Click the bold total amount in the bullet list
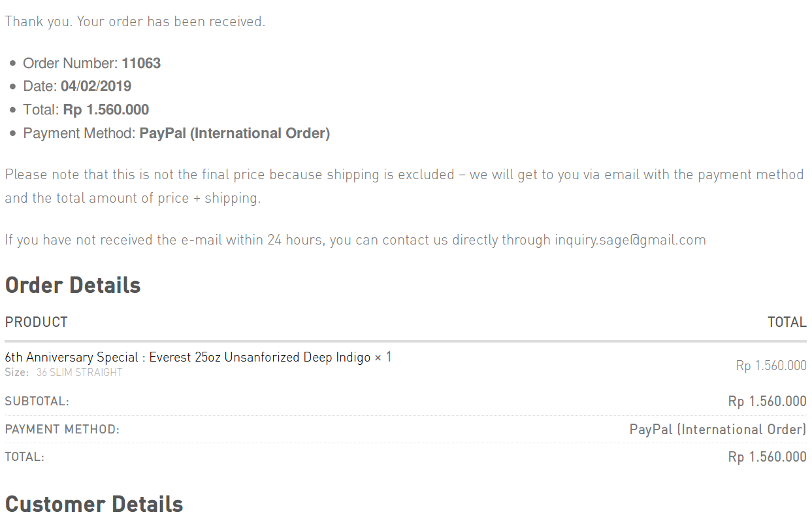The height and width of the screenshot is (525, 812). coord(106,110)
